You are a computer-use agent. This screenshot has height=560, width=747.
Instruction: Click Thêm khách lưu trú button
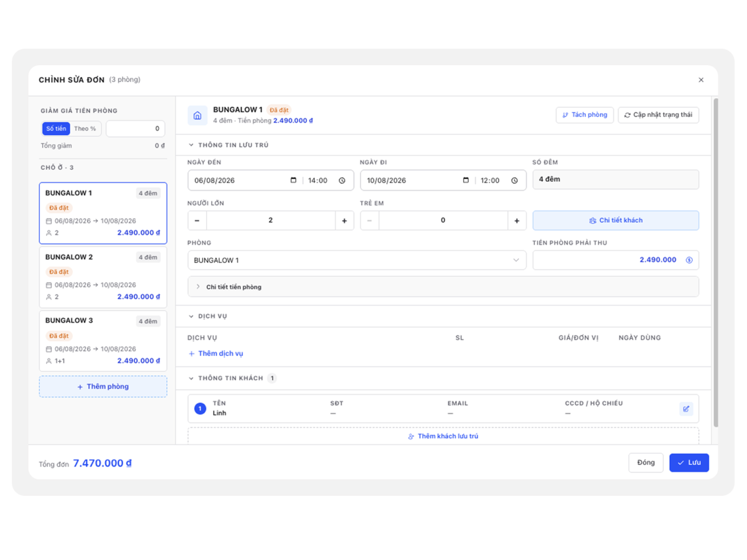(443, 436)
